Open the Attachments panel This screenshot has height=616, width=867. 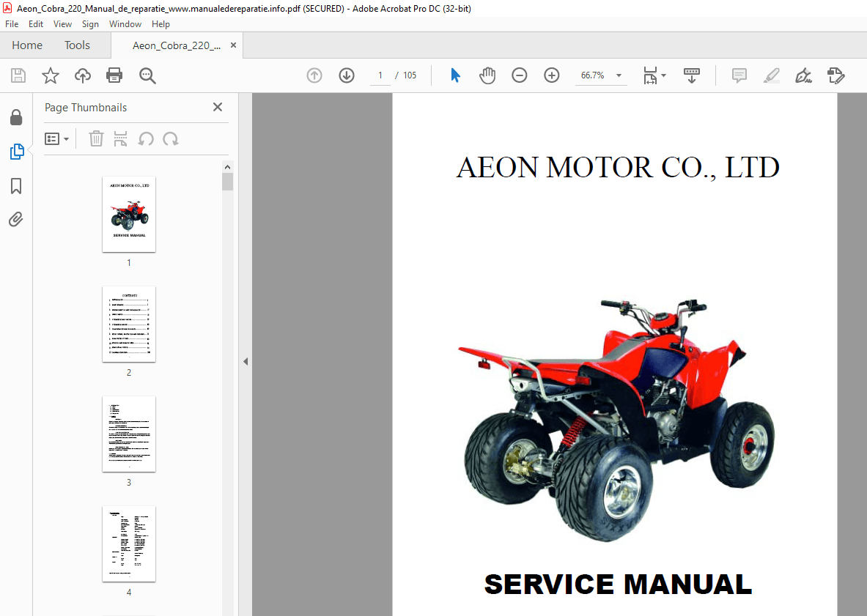16,219
